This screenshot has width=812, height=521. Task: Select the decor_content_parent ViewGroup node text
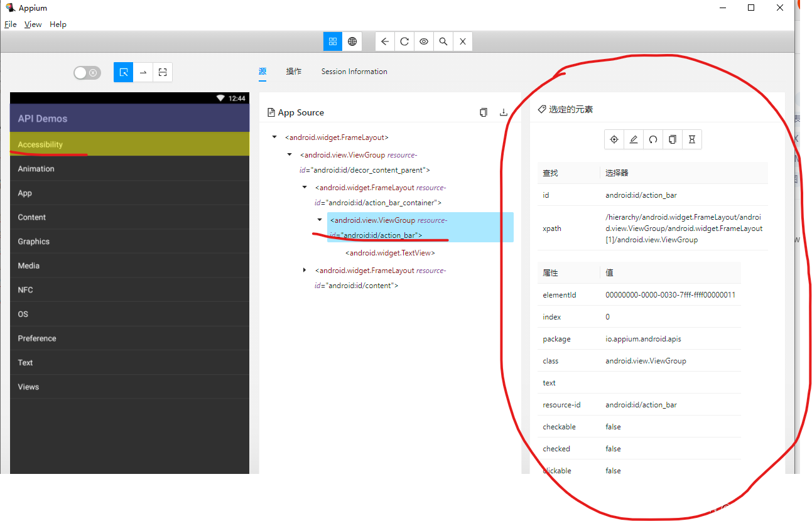[365, 162]
